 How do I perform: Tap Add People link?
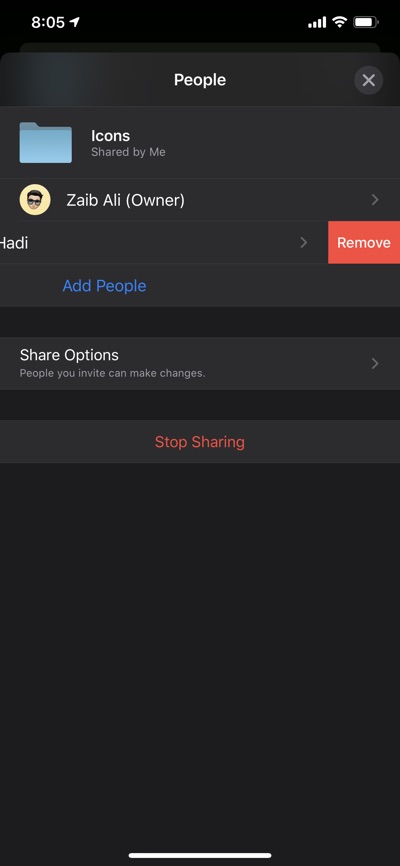click(104, 286)
